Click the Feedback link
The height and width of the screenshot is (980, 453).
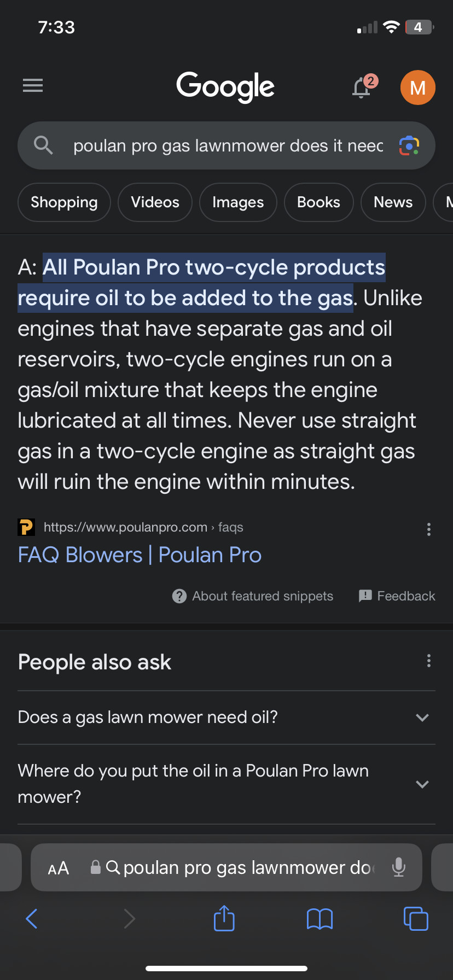coord(397,596)
